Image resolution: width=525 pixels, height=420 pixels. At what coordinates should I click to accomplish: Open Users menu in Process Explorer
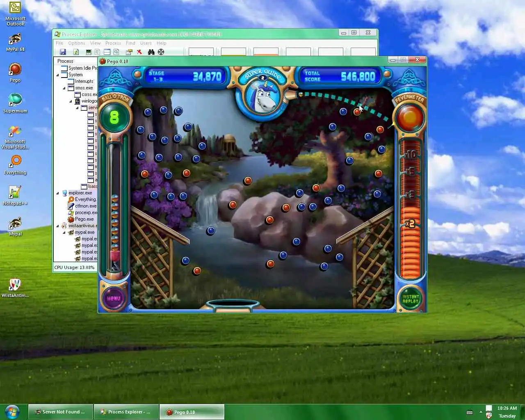coord(146,43)
